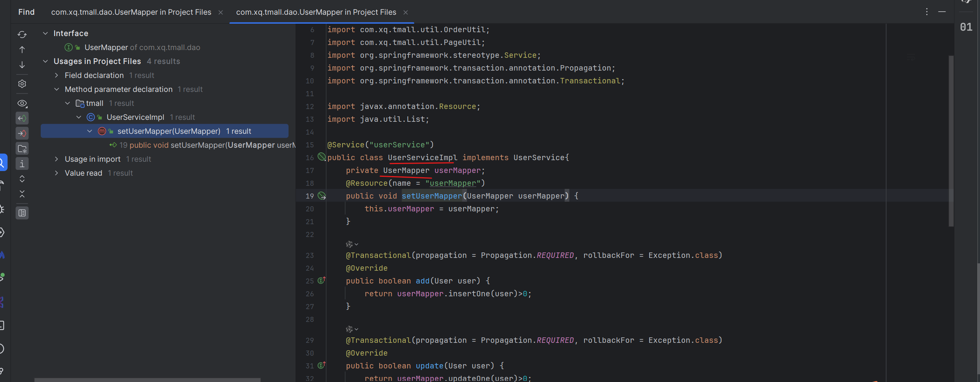Image resolution: width=980 pixels, height=382 pixels.
Task: Click the implementation gutter icon on line 25
Action: [x=321, y=280]
